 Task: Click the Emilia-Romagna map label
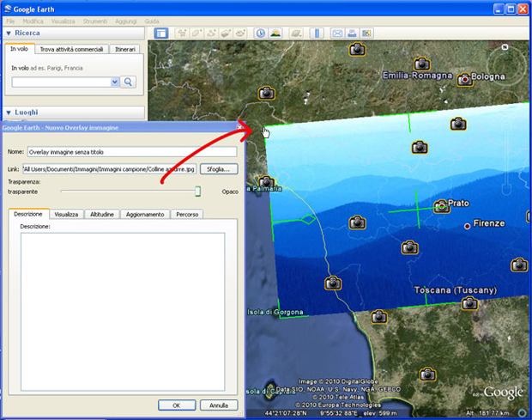pos(417,76)
